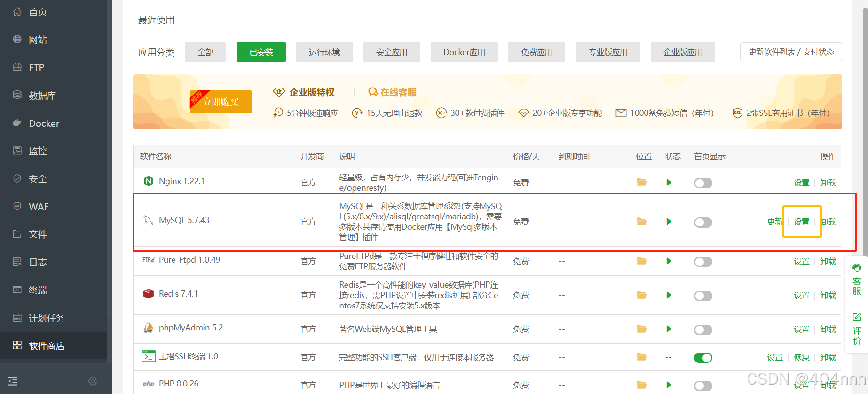Open phpMyAdmin folder location icon

pos(641,329)
